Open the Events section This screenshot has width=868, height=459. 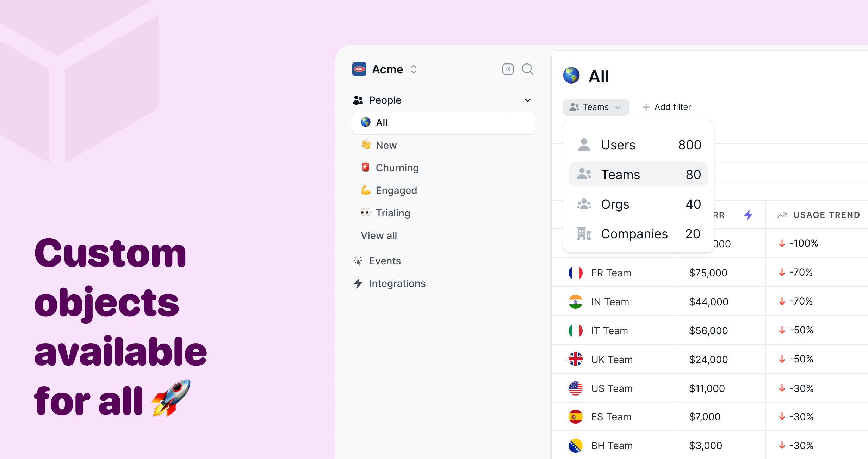[x=385, y=261]
